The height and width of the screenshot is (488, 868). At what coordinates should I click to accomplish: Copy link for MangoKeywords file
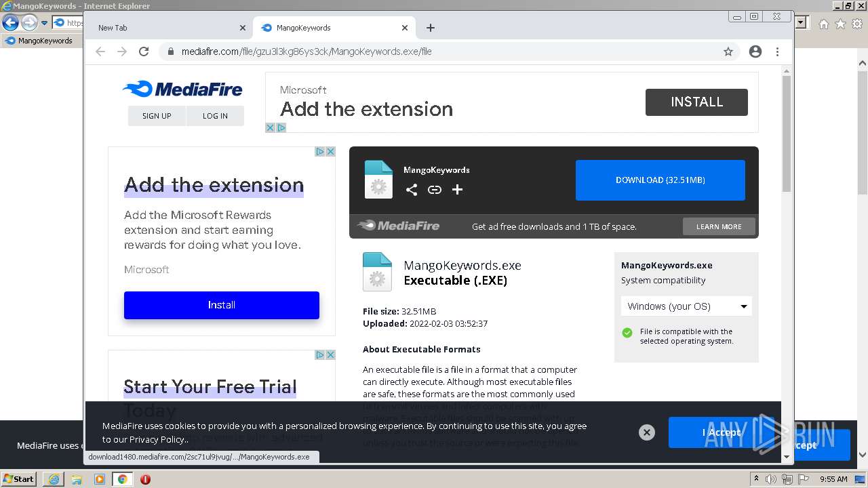click(x=435, y=190)
